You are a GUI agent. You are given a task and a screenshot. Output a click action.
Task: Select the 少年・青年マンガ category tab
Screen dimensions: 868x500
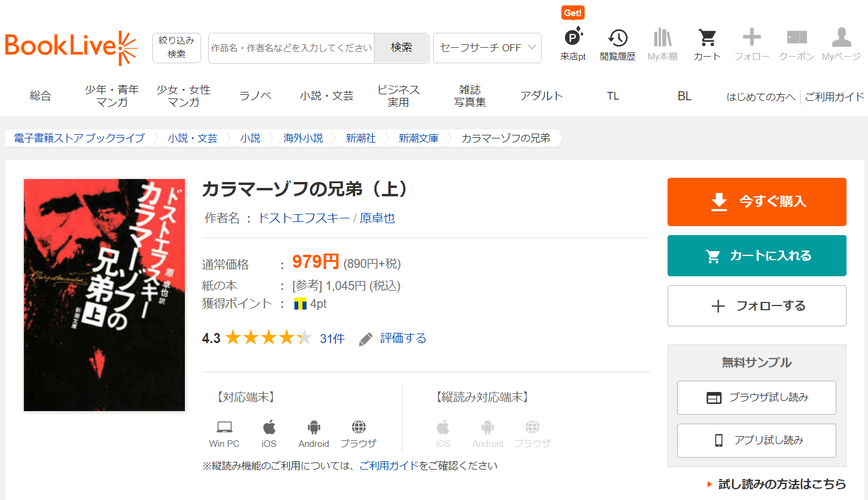click(112, 96)
